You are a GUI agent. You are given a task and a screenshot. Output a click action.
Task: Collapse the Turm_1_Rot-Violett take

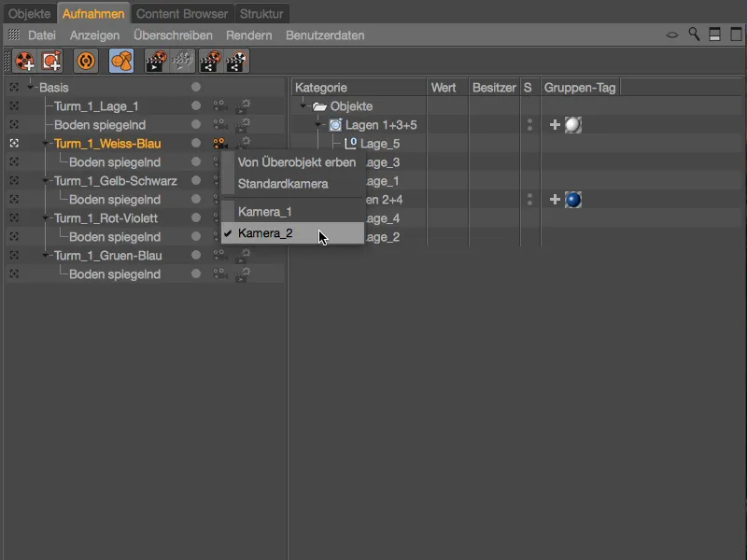pyautogui.click(x=46, y=218)
